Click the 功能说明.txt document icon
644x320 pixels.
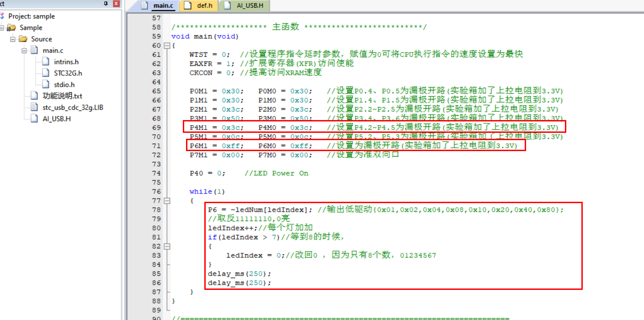click(x=34, y=96)
